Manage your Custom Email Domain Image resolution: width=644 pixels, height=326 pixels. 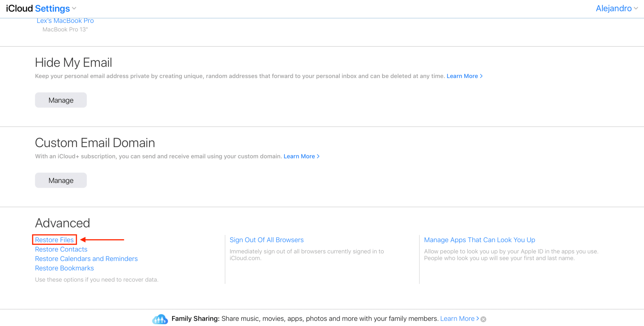pos(61,180)
